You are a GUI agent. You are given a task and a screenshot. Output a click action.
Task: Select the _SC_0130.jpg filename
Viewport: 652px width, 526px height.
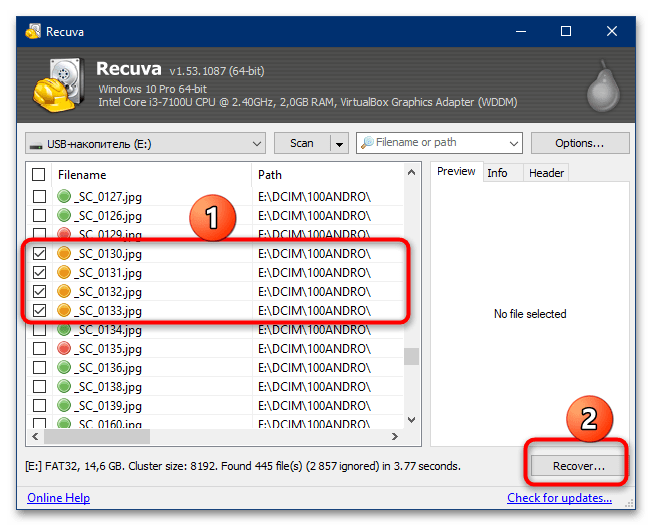pyautogui.click(x=108, y=254)
